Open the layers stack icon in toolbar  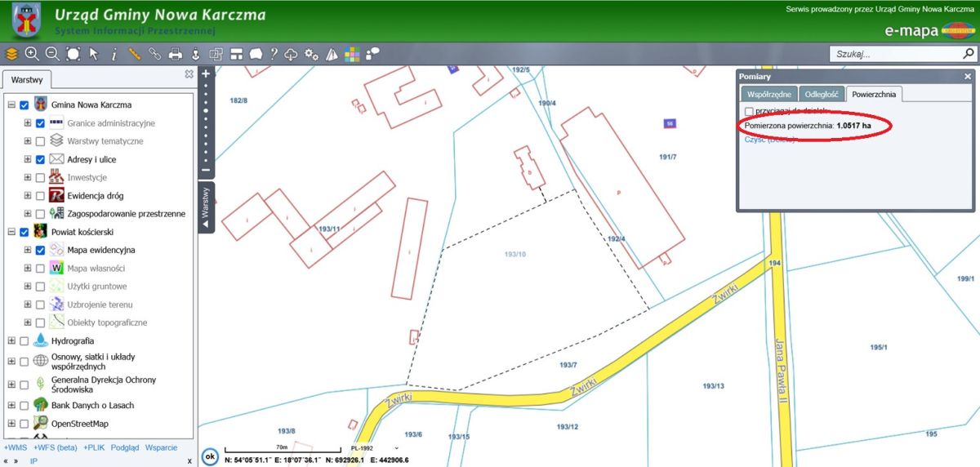(x=11, y=54)
